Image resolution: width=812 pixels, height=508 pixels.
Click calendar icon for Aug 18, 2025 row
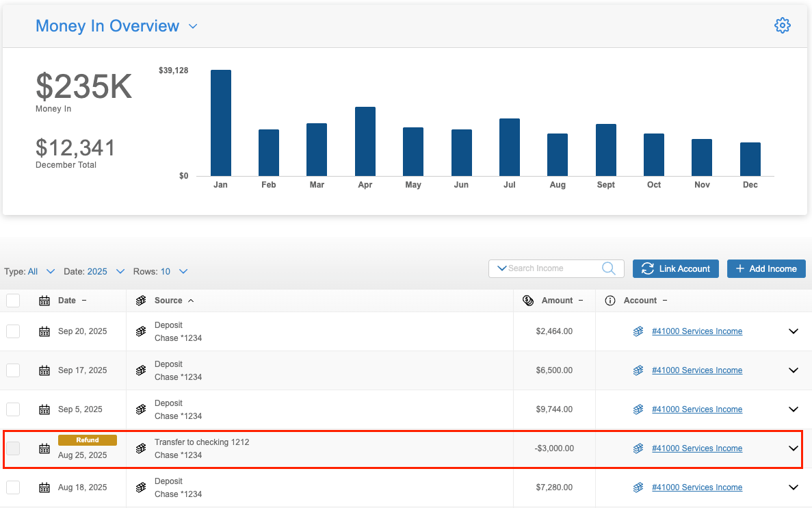tap(44, 487)
